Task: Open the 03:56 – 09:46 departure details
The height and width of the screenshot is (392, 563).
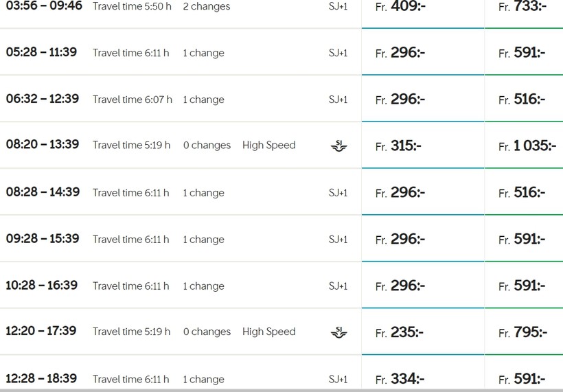Action: click(x=44, y=6)
